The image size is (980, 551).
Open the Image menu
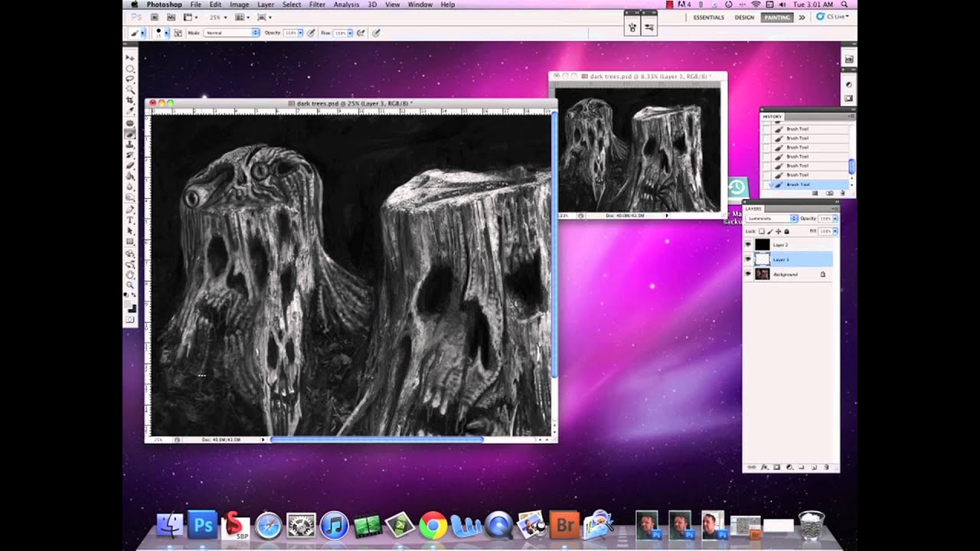(x=239, y=5)
